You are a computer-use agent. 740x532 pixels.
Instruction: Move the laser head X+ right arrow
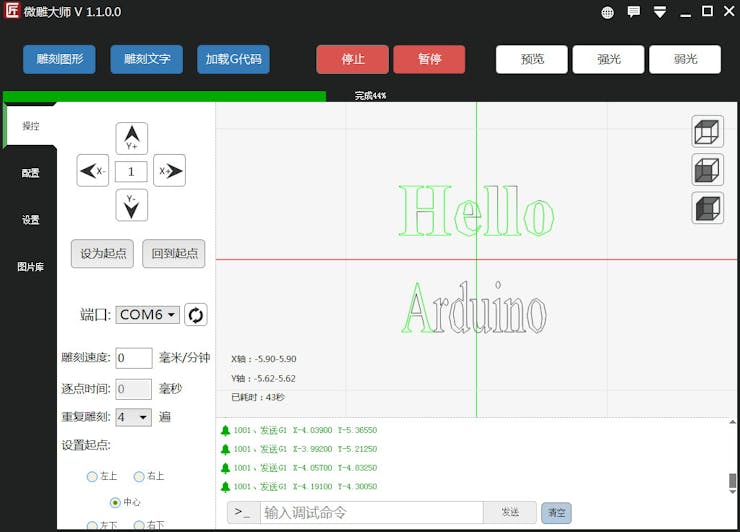[169, 170]
